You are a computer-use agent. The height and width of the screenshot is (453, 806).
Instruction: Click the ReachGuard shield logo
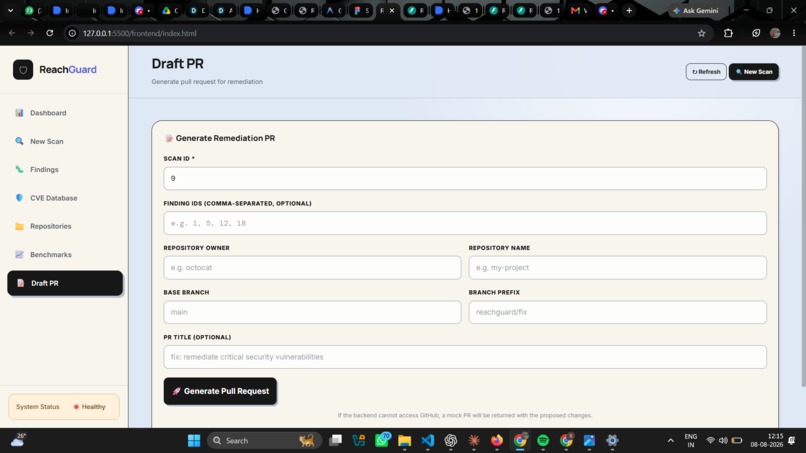(x=23, y=69)
